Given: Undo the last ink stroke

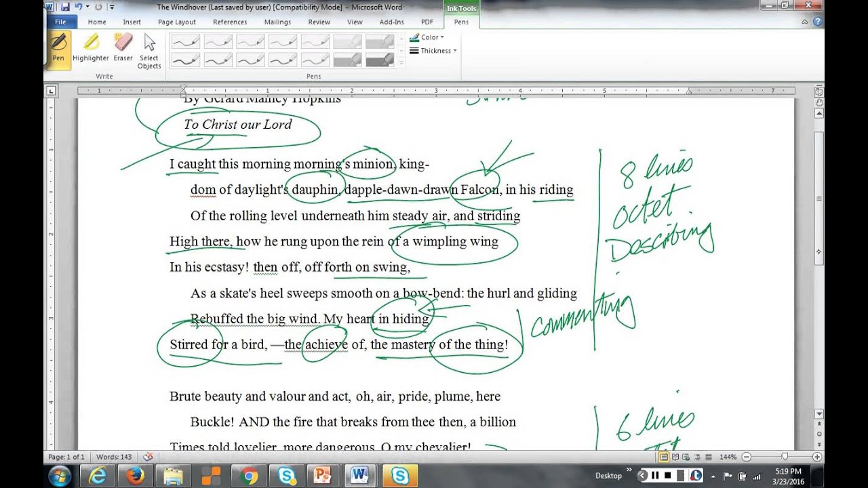Looking at the screenshot, I should (79, 7).
